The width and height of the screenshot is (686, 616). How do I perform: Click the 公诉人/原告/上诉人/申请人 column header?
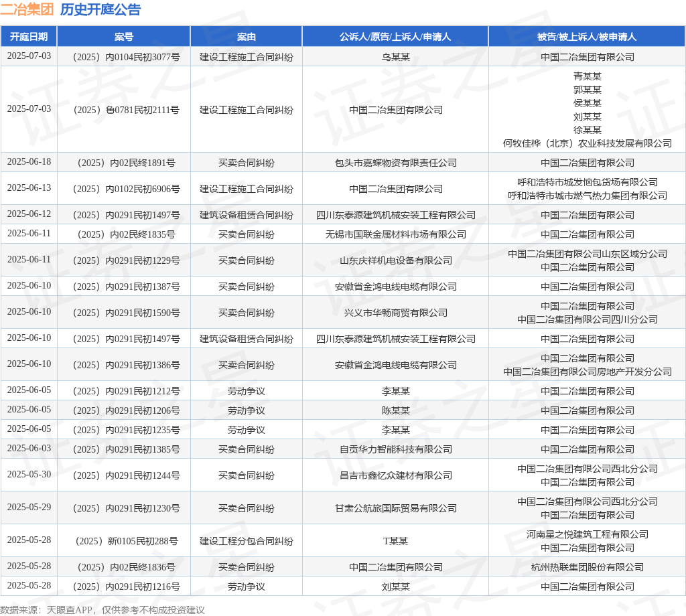click(395, 37)
